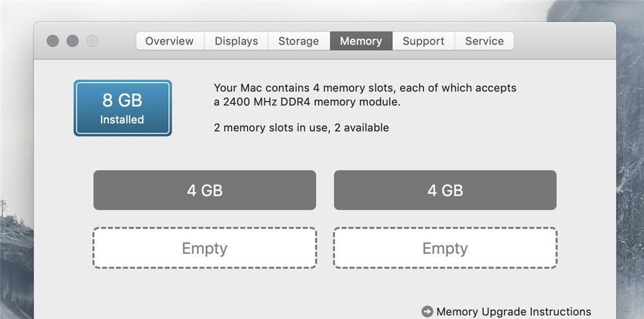
Task: Open the Service tab
Action: [x=484, y=41]
